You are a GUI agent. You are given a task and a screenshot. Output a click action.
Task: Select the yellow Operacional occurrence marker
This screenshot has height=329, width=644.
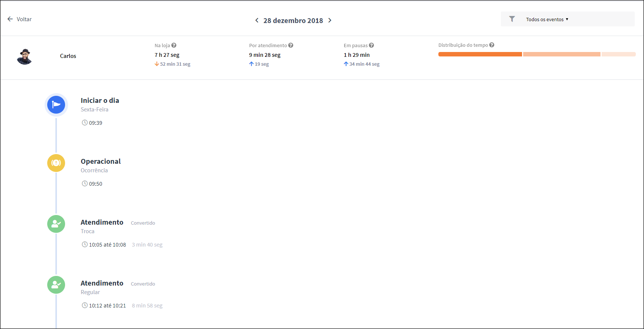click(56, 163)
